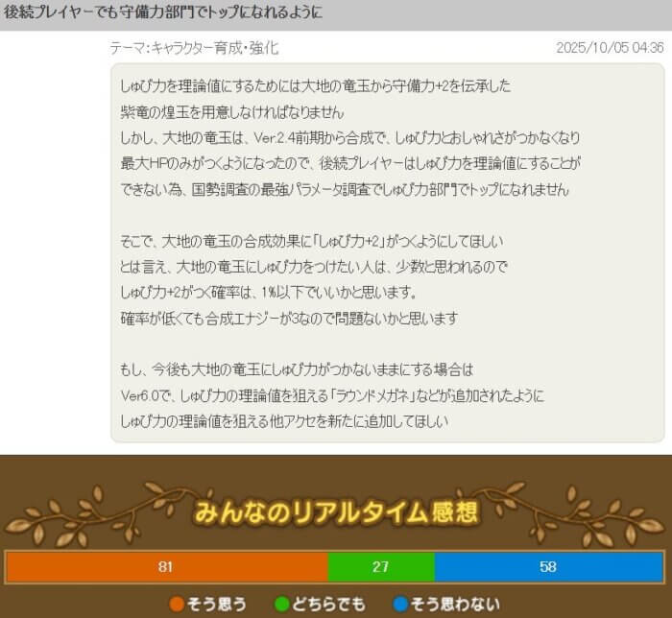Click the orange bar showing 81 votes

(x=166, y=567)
